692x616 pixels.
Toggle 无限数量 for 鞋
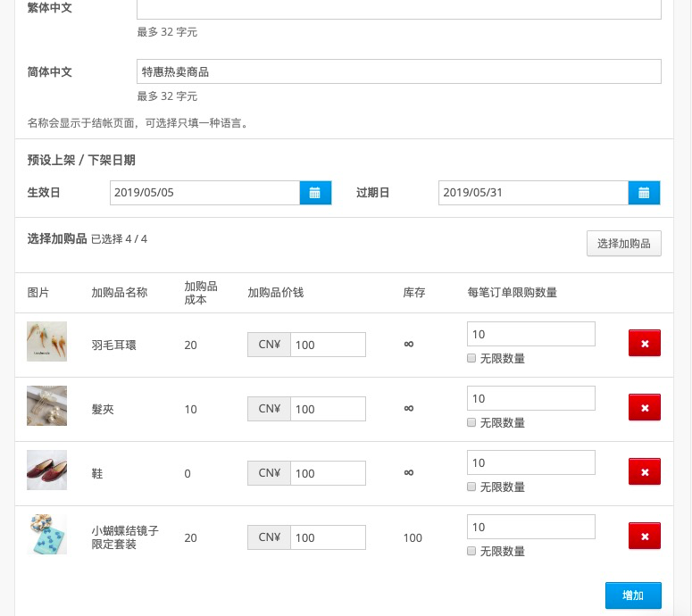click(x=471, y=487)
